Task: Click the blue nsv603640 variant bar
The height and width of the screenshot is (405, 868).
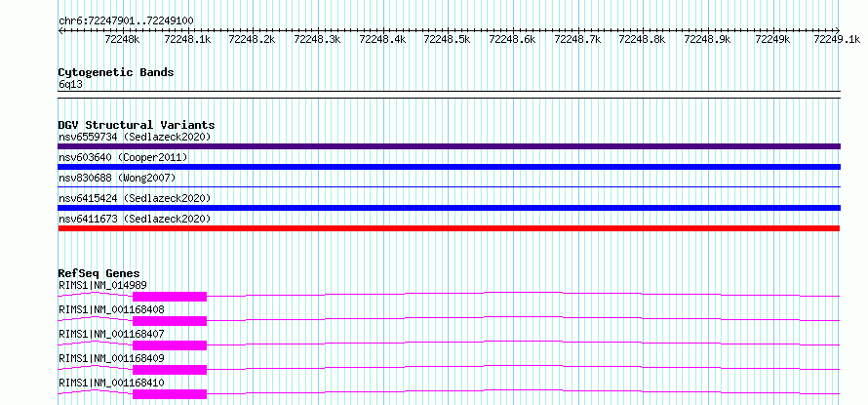Action: [x=449, y=167]
